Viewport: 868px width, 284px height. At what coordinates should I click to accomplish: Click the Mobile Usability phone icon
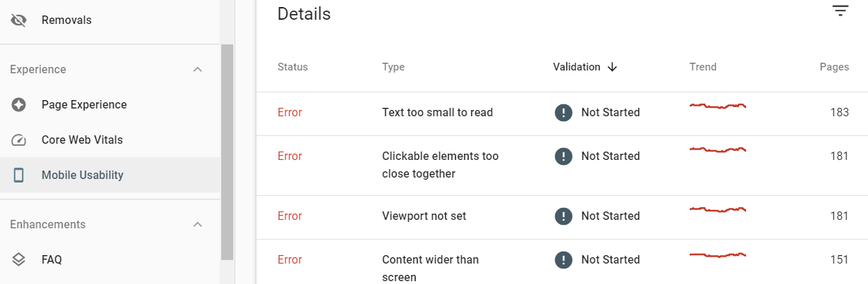19,175
